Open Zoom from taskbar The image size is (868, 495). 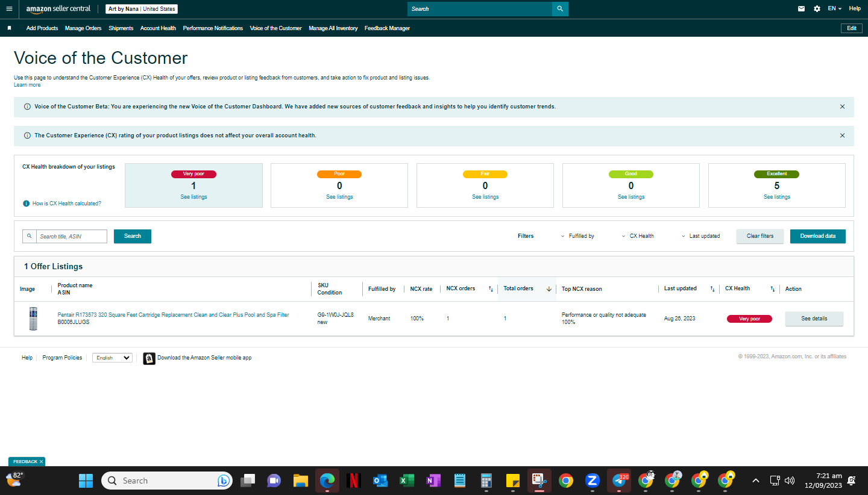click(593, 481)
